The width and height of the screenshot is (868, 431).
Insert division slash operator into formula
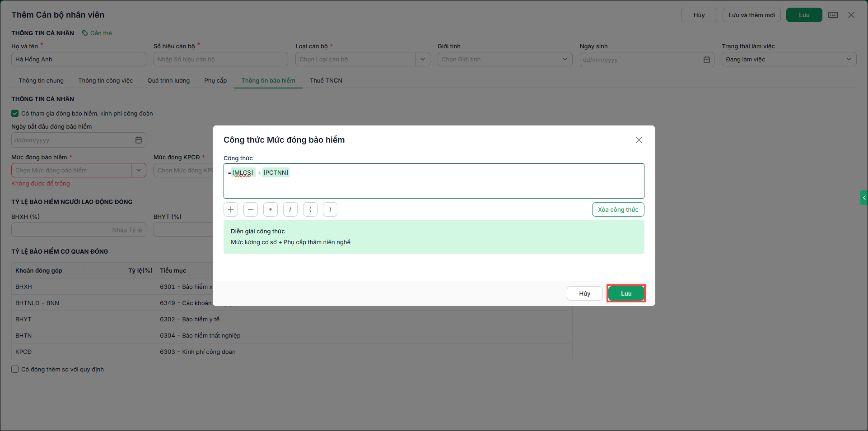(x=290, y=209)
